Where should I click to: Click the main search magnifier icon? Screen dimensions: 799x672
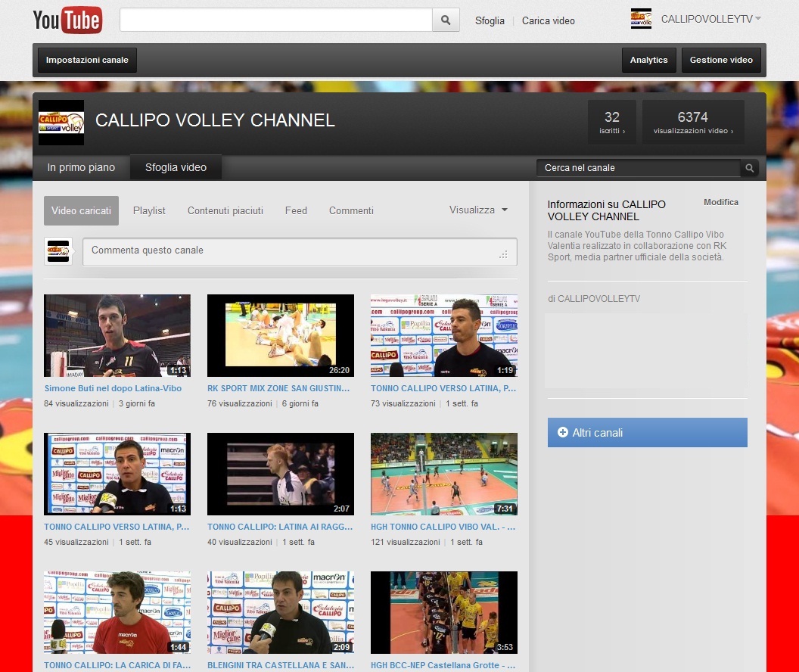(446, 20)
